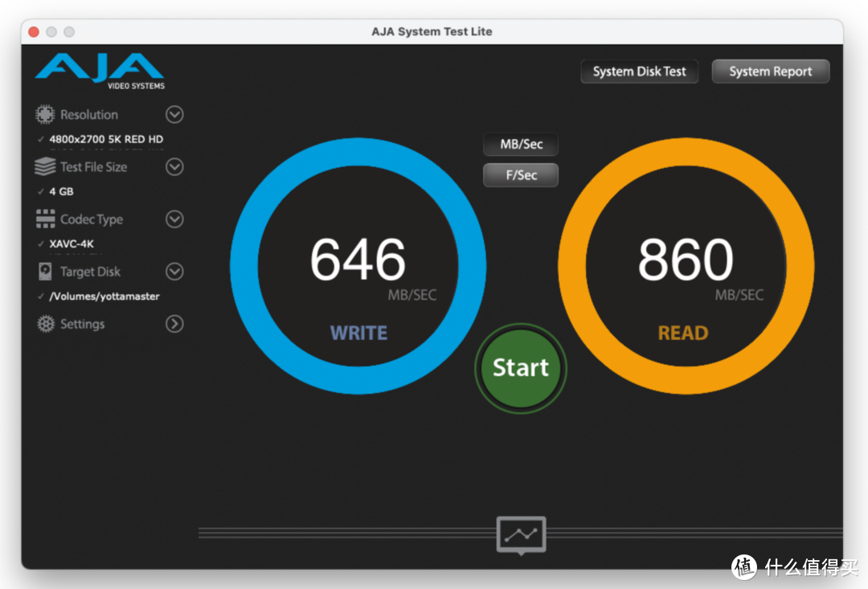
Task: Expand the Codec Type dropdown chevron
Action: (x=174, y=219)
